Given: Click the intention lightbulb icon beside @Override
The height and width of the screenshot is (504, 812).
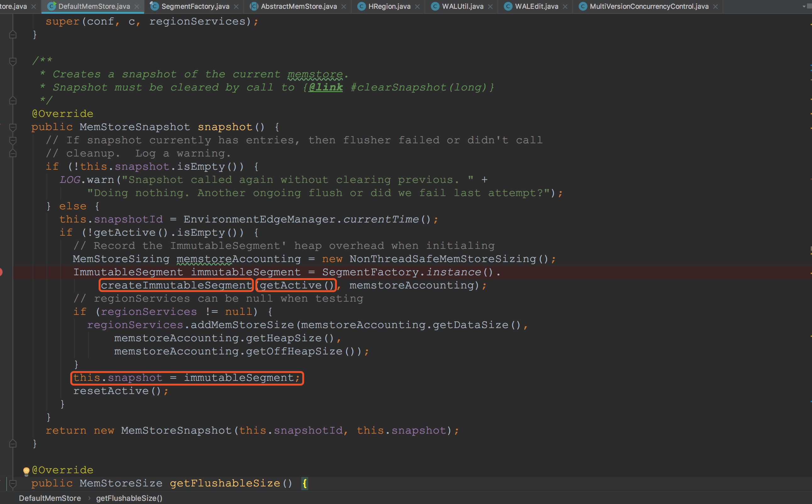Looking at the screenshot, I should pyautogui.click(x=26, y=471).
